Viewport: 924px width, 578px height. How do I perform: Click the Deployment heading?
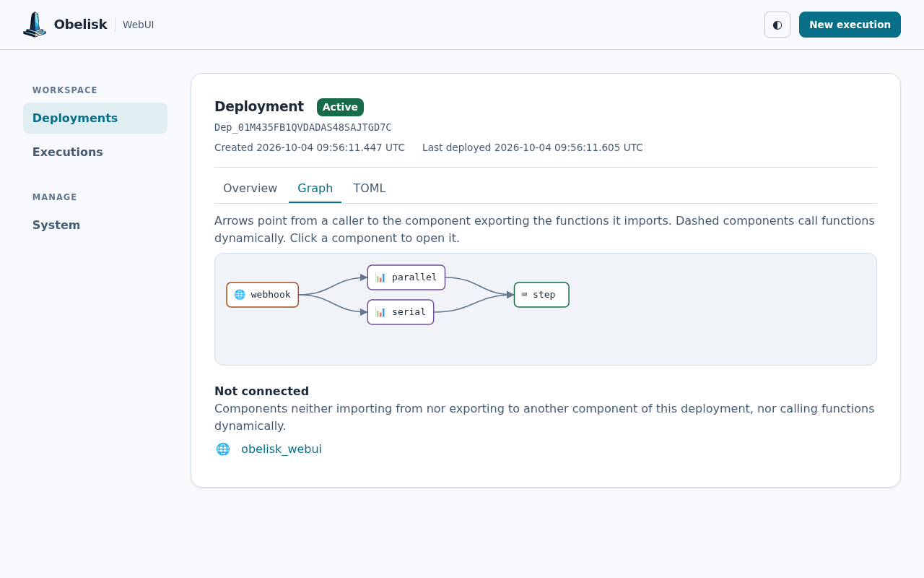[259, 106]
